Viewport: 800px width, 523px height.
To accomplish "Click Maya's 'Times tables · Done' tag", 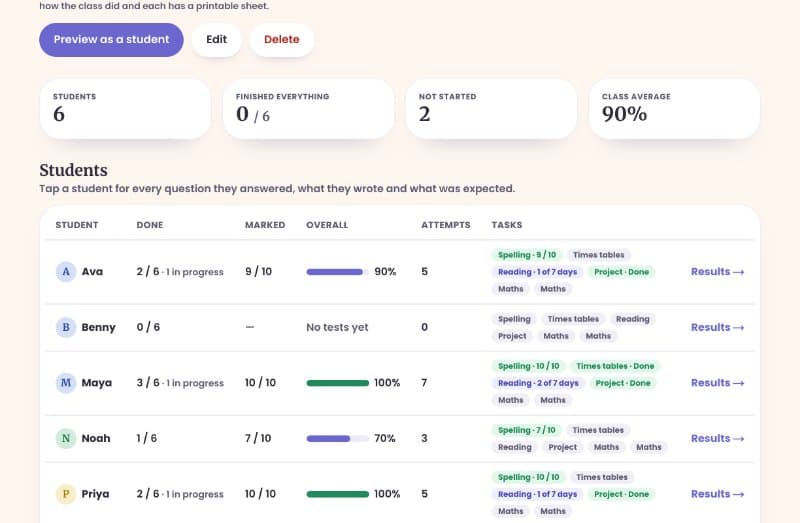I will coord(615,366).
